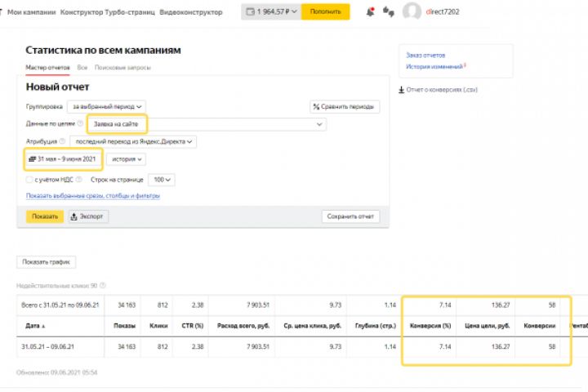The height and width of the screenshot is (392, 588).
Task: Open Мои кампании menu item
Action: [32, 12]
